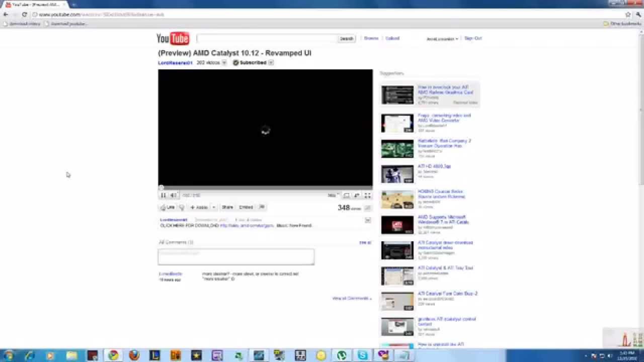Pause the video with the pause button

click(x=163, y=195)
